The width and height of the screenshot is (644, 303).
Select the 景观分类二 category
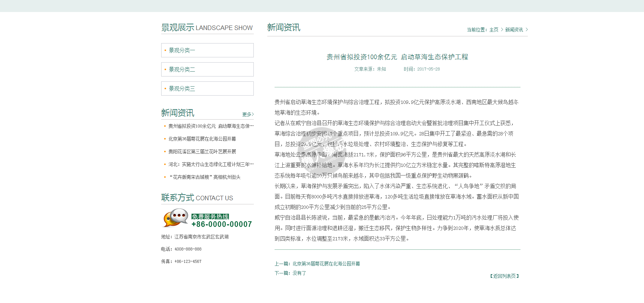click(182, 69)
